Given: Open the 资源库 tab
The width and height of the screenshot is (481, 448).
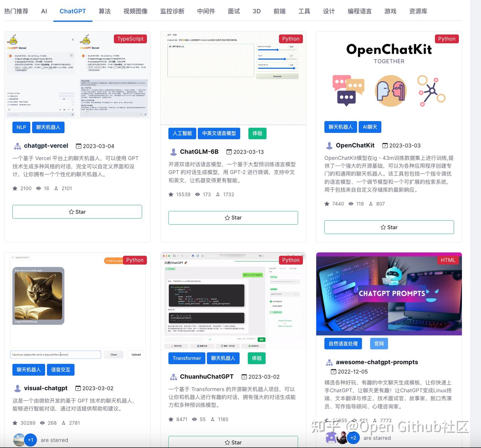Looking at the screenshot, I should coord(418,11).
